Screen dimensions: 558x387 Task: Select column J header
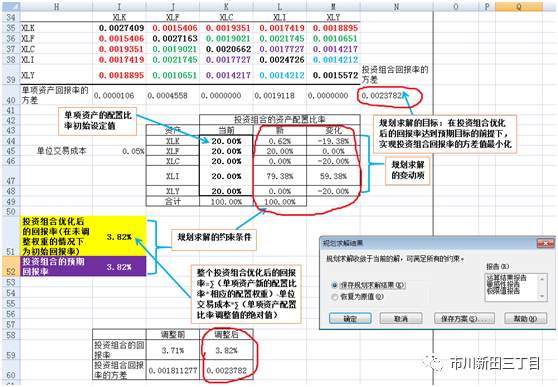click(x=173, y=6)
